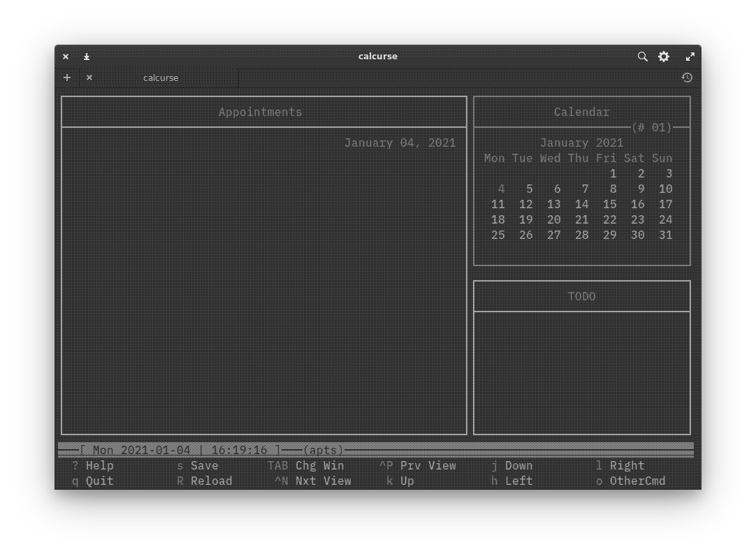
Task: Select day 2 in the calendar
Action: click(x=641, y=173)
